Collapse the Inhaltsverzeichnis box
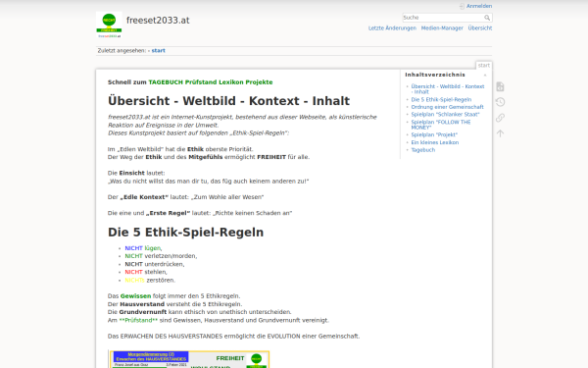Viewport: 588px width, 368px height. 485,76
